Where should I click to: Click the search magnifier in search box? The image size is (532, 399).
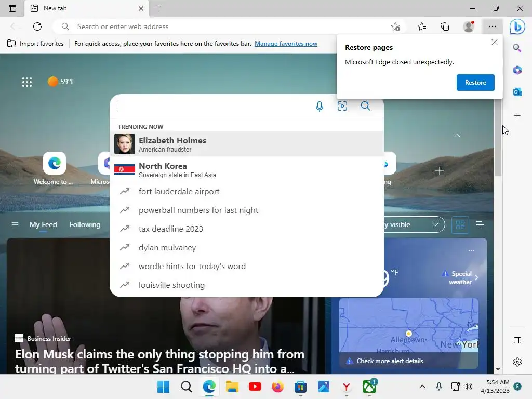365,106
